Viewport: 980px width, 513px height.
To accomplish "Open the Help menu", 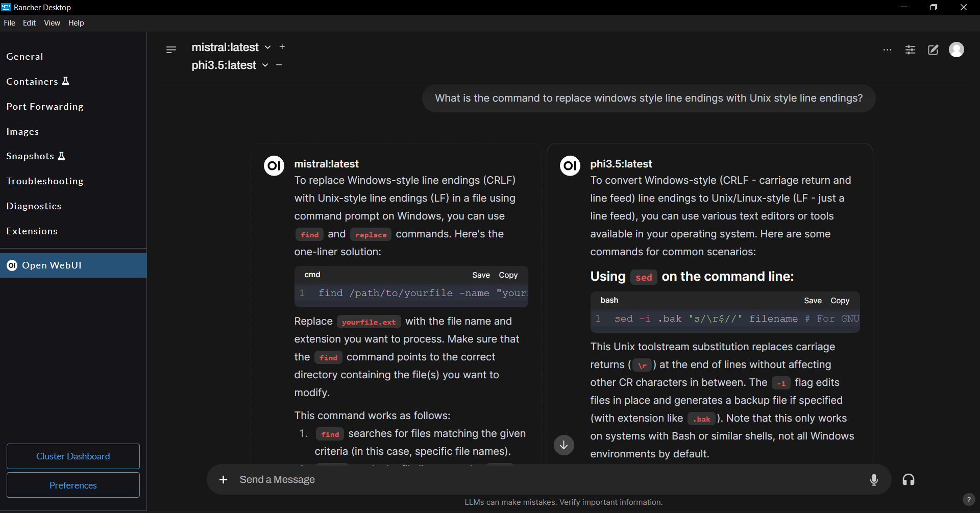I will 76,23.
